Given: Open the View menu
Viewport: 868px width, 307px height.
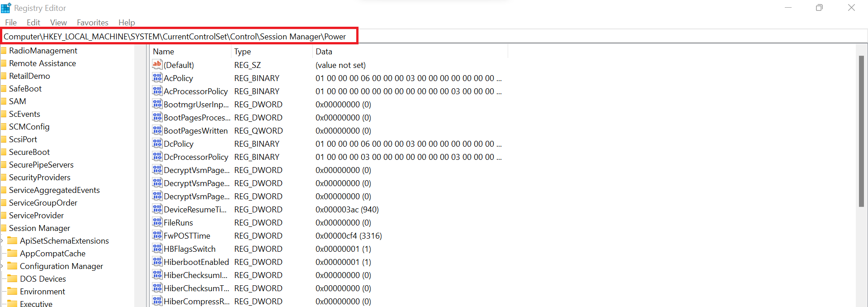Looking at the screenshot, I should [58, 22].
